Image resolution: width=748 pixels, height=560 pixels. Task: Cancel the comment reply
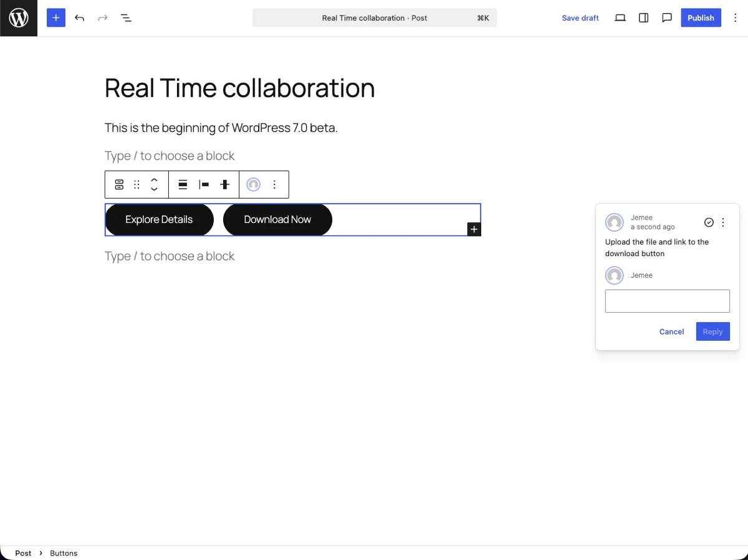(671, 331)
